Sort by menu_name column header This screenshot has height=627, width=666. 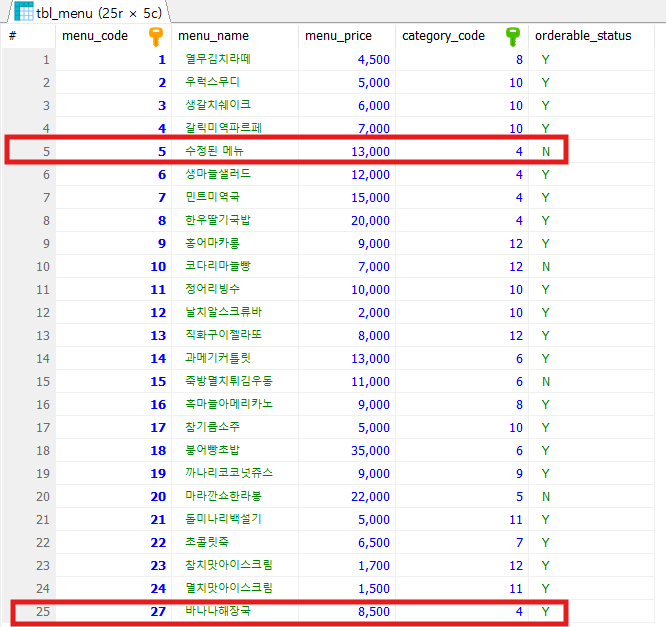[x=235, y=36]
